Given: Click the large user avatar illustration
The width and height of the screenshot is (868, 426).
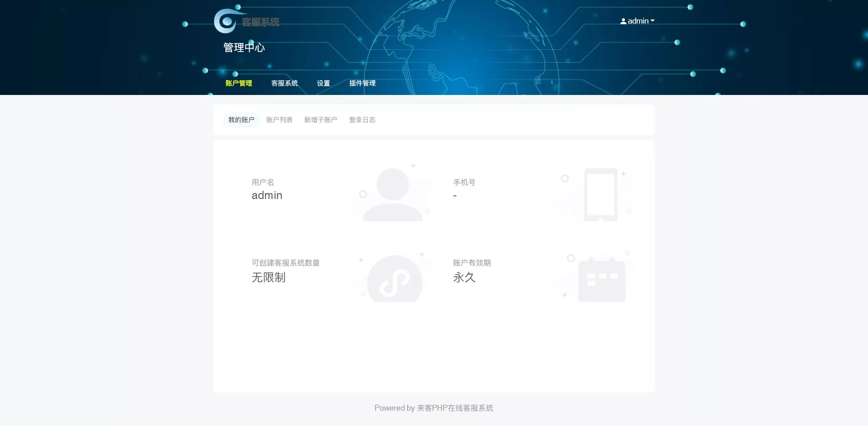Looking at the screenshot, I should 392,194.
